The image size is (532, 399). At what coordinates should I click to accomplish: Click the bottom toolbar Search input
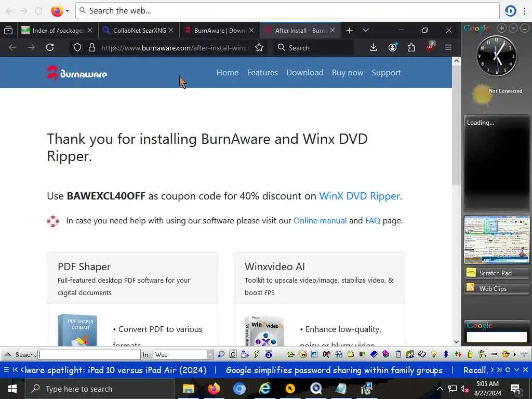pos(89,354)
